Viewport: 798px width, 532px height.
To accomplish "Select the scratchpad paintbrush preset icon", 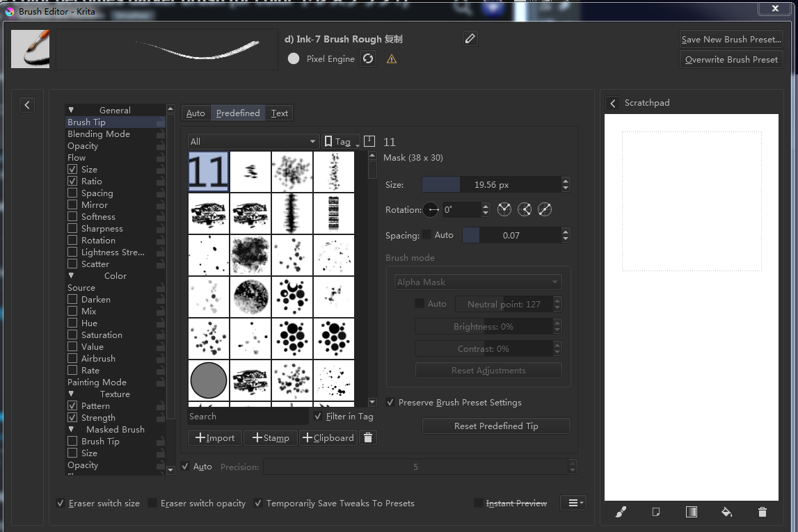I will (621, 512).
